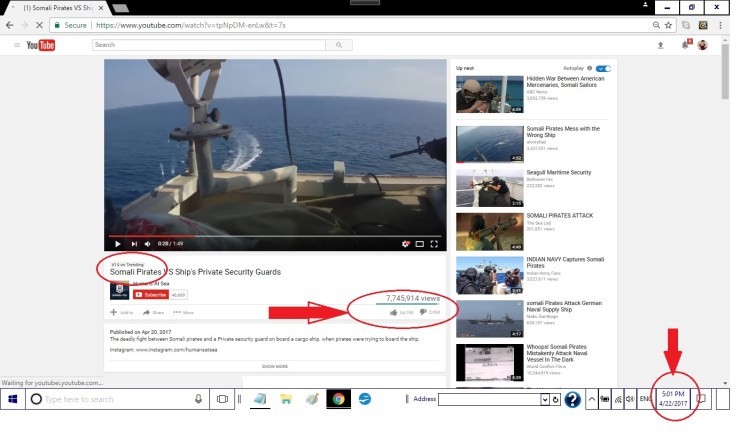Go back in the browser
Screen dimensions: 748x448
coord(10,25)
